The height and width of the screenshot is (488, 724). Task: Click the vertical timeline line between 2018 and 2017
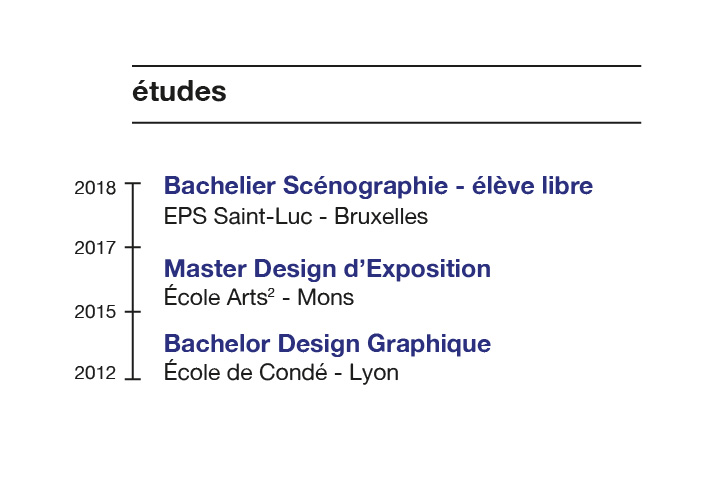[133, 216]
